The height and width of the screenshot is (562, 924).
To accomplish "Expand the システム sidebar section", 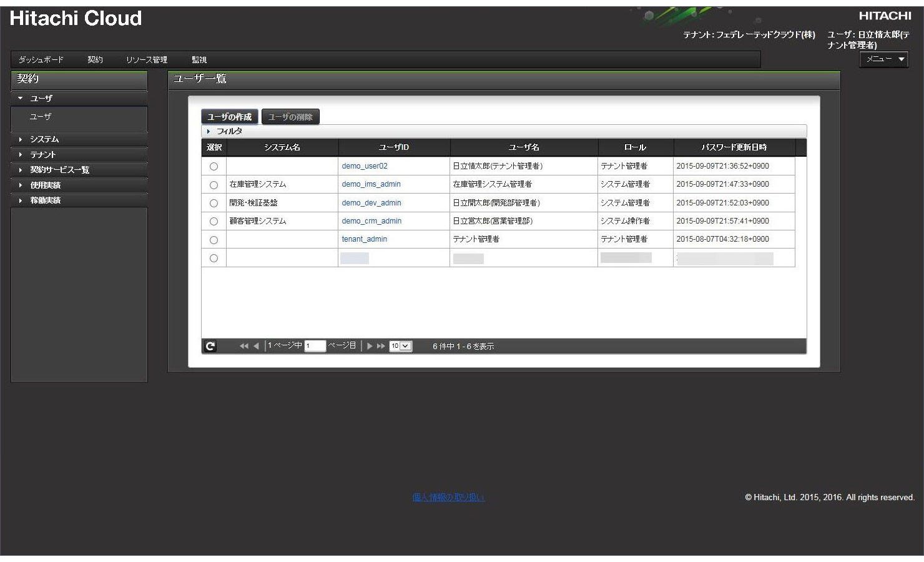I will click(79, 139).
